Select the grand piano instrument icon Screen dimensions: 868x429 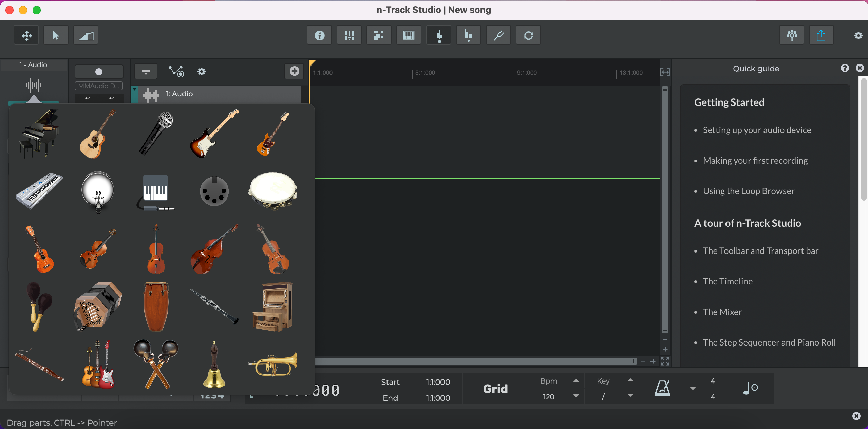click(x=39, y=133)
